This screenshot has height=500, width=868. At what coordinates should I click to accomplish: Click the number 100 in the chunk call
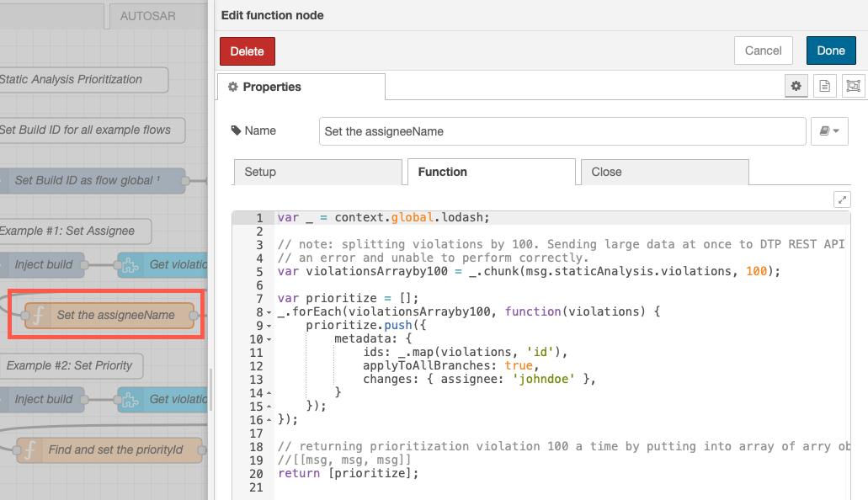point(756,271)
